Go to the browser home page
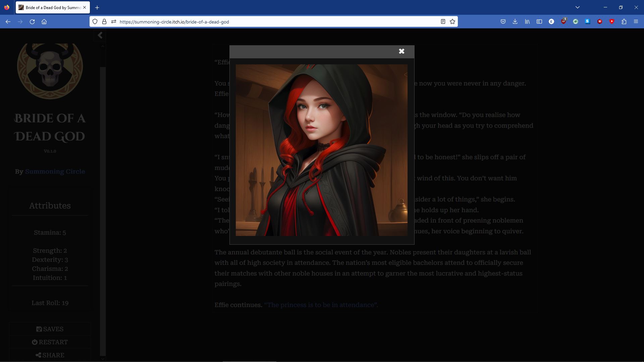644x362 pixels. pyautogui.click(x=44, y=22)
